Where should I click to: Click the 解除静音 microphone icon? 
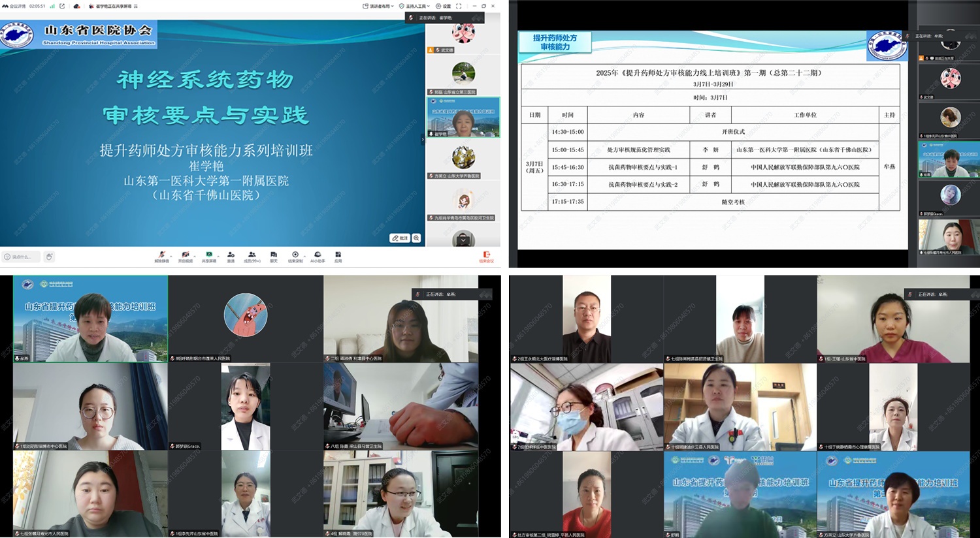click(161, 255)
